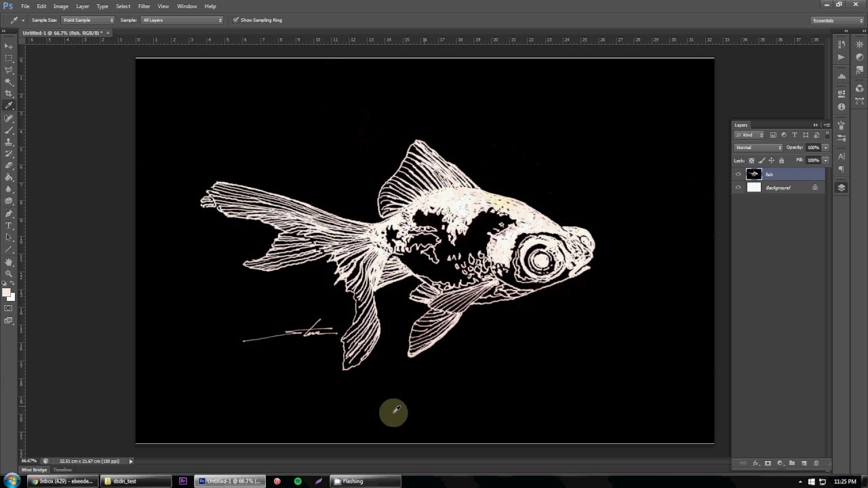Click the fish layer thumbnail
This screenshot has width=868, height=488.
click(x=754, y=174)
